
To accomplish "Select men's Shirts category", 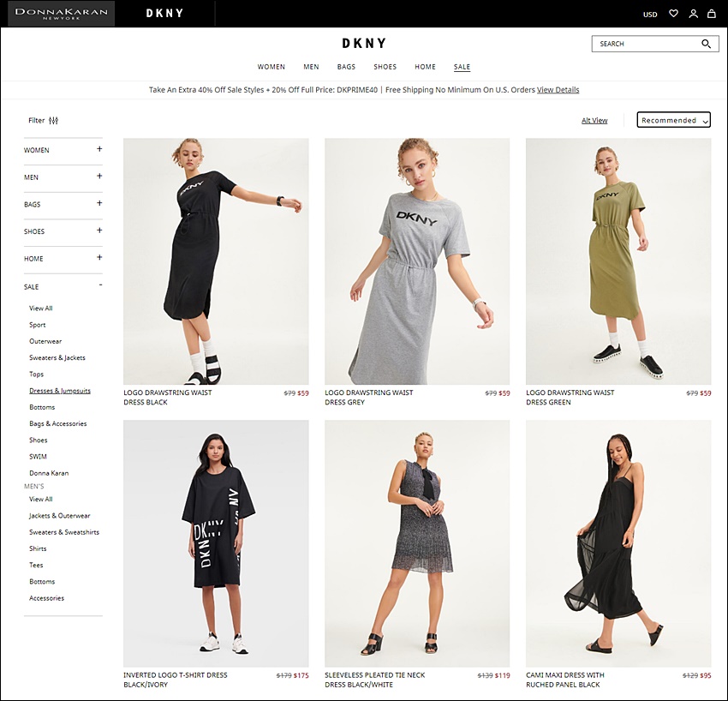I will 38,548.
